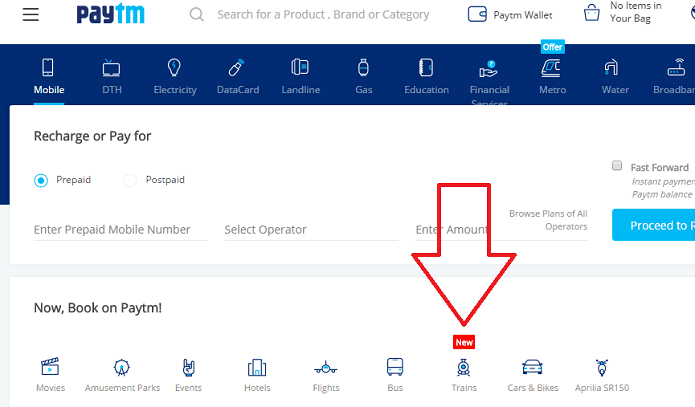Open the Select Operator dropdown
This screenshot has height=407, width=695.
click(x=311, y=230)
